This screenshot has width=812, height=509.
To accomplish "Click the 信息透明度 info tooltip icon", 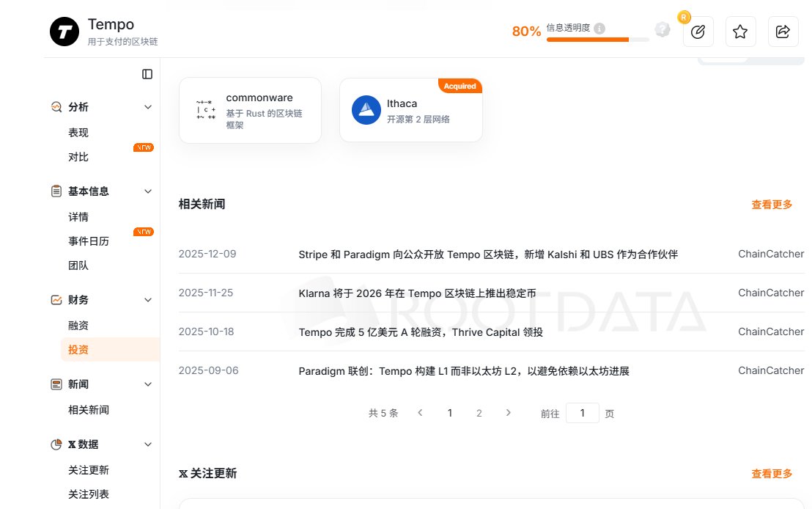I will click(599, 28).
